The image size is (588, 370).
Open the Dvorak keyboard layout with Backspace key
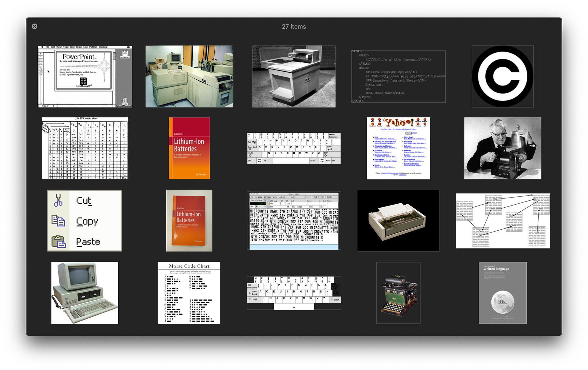coord(294,148)
